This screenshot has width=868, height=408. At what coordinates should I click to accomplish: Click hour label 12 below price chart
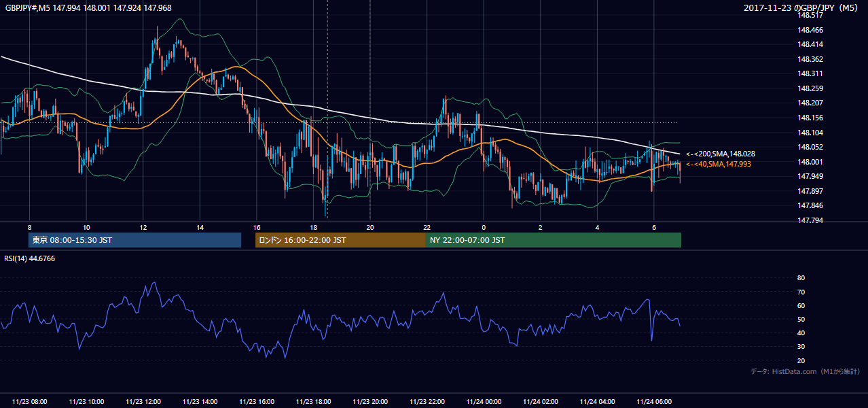pyautogui.click(x=143, y=227)
